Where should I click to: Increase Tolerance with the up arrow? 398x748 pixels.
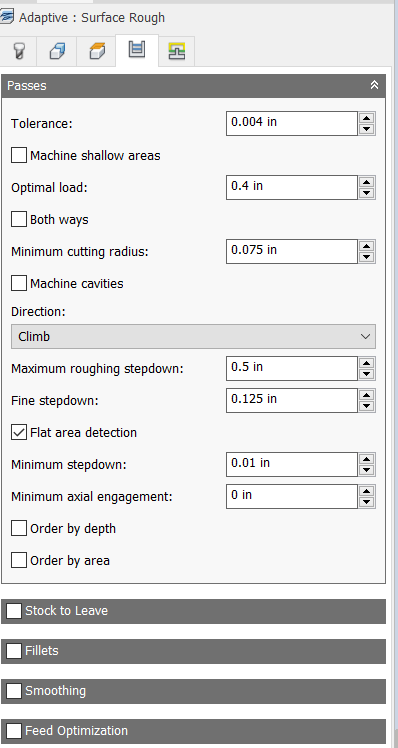coord(367,117)
